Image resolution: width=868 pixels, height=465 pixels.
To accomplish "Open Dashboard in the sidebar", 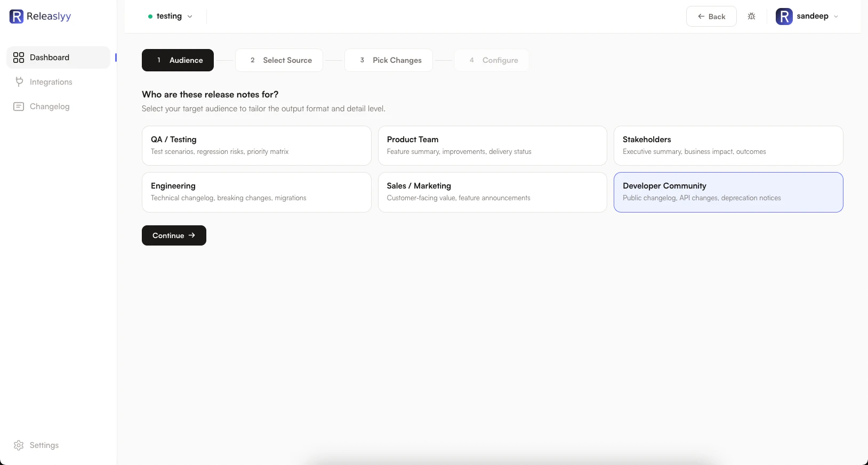I will coord(58,58).
